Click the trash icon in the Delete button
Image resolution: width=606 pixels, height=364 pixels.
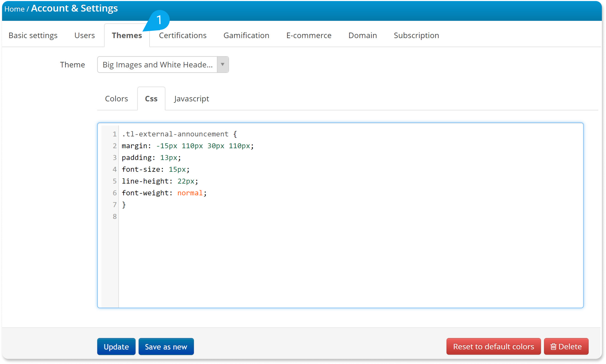[x=553, y=346]
